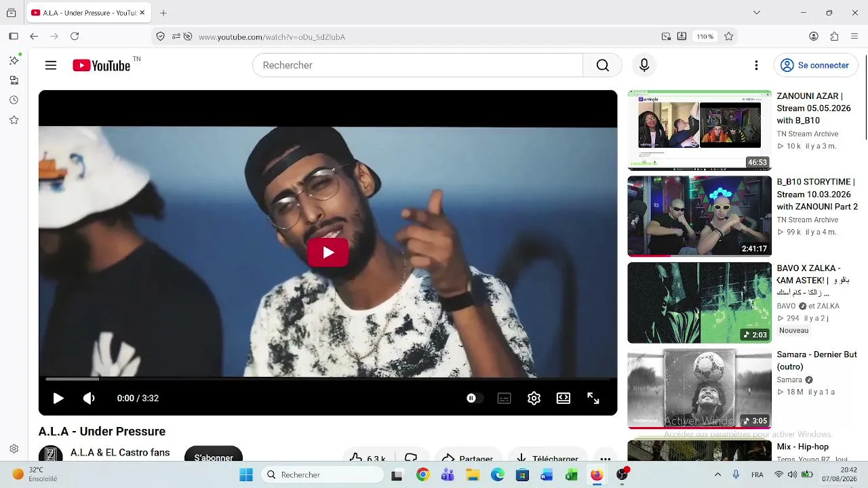Click the YouTube URL address bar
868x488 pixels.
pos(427,37)
